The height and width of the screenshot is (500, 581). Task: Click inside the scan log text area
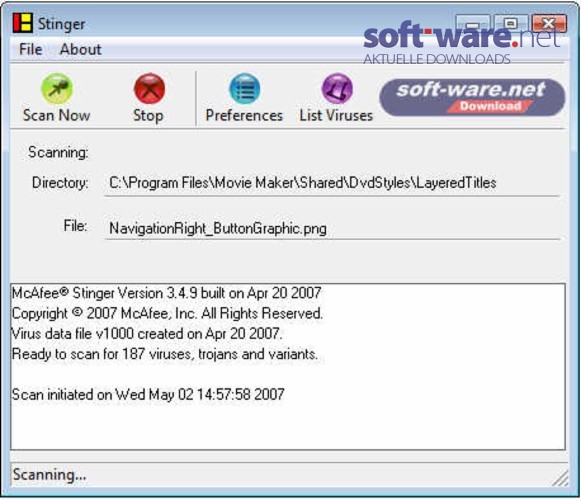coord(288,367)
